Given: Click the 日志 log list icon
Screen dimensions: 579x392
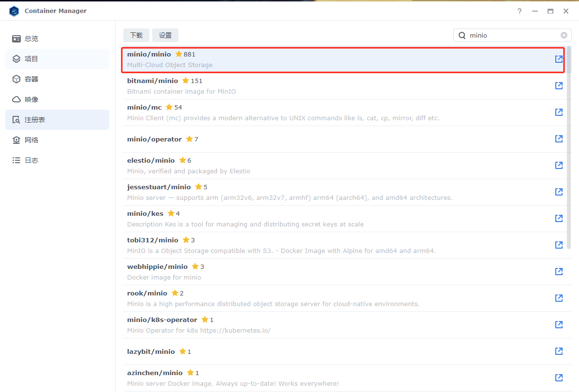Looking at the screenshot, I should coord(16,160).
